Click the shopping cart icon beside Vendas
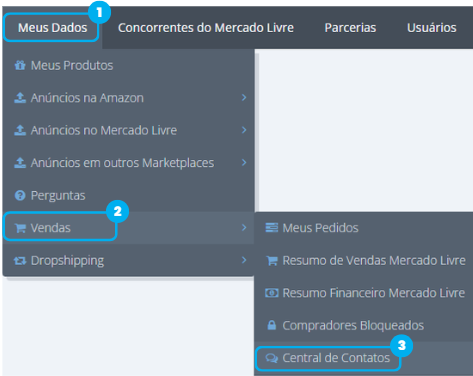This screenshot has height=376, width=473. [x=20, y=228]
